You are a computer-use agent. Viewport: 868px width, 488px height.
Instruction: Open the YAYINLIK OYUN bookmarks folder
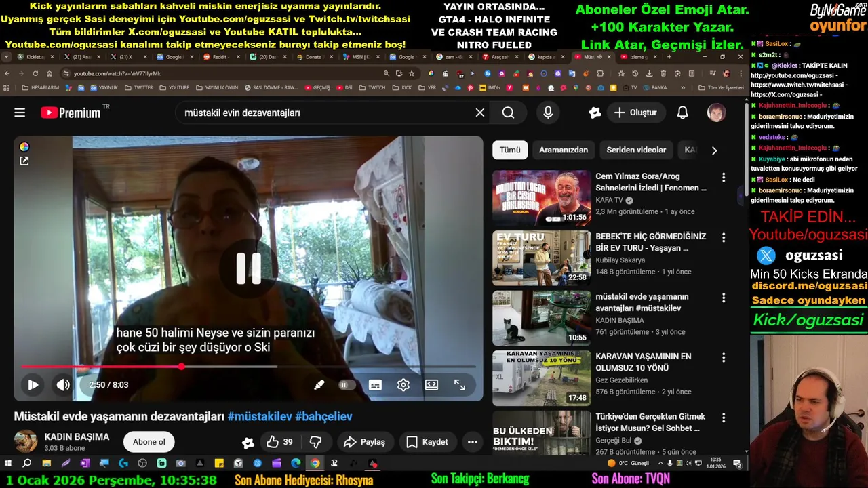point(217,88)
